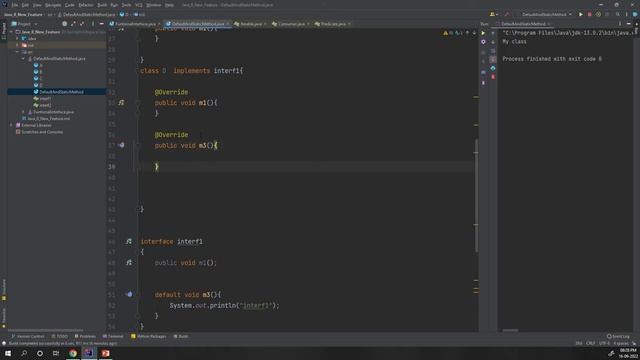The height and width of the screenshot is (360, 640).
Task: Expand all in Project panel toolbar
Action: [73, 24]
